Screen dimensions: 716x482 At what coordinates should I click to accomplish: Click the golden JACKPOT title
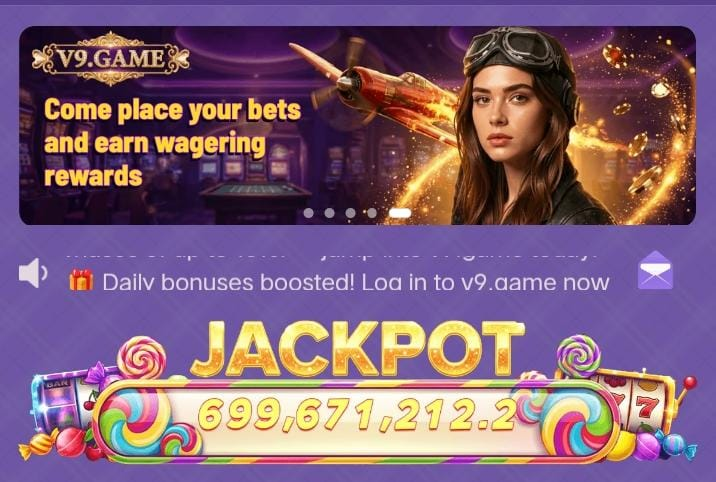click(358, 350)
